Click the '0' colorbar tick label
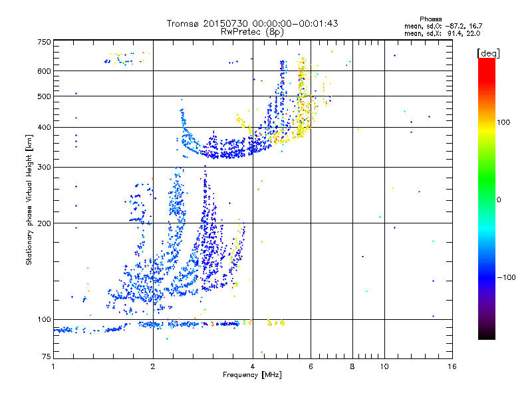This screenshot has width=532, height=399. [x=498, y=200]
